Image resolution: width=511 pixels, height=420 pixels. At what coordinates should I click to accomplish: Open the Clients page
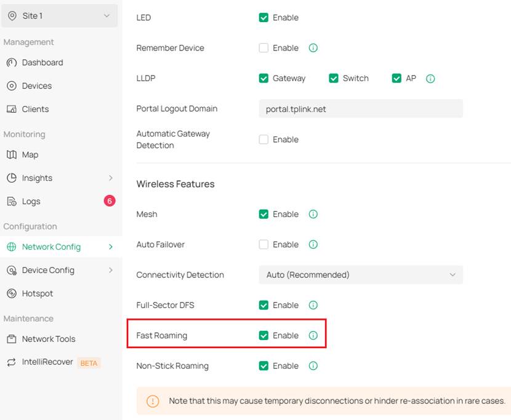[35, 109]
